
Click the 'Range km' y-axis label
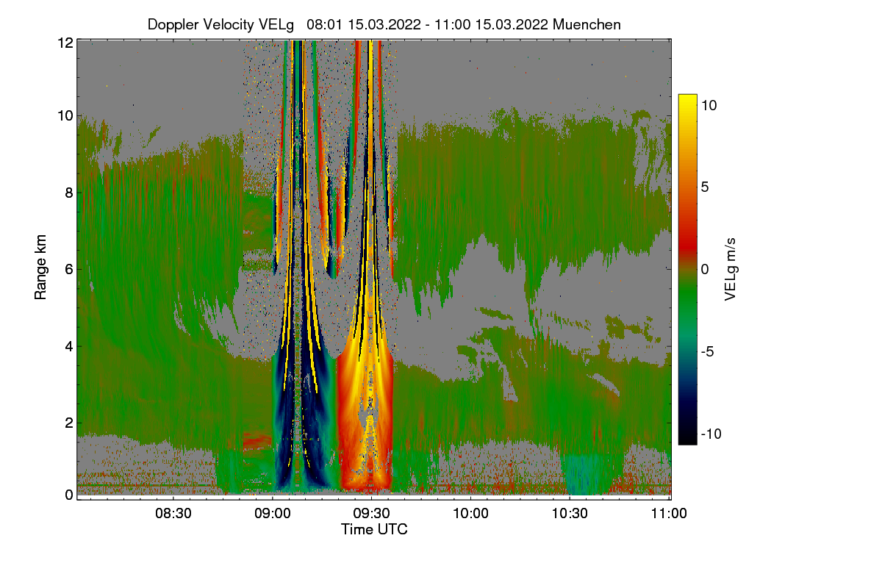pyautogui.click(x=40, y=268)
